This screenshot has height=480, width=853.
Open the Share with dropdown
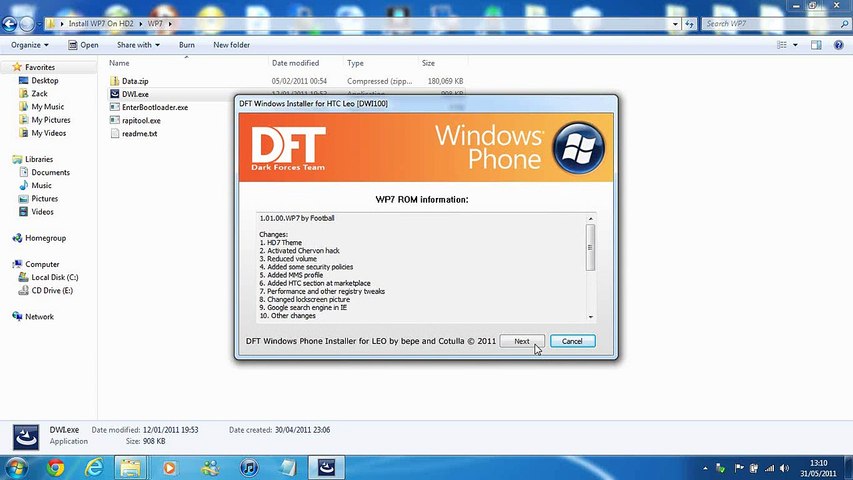(138, 45)
